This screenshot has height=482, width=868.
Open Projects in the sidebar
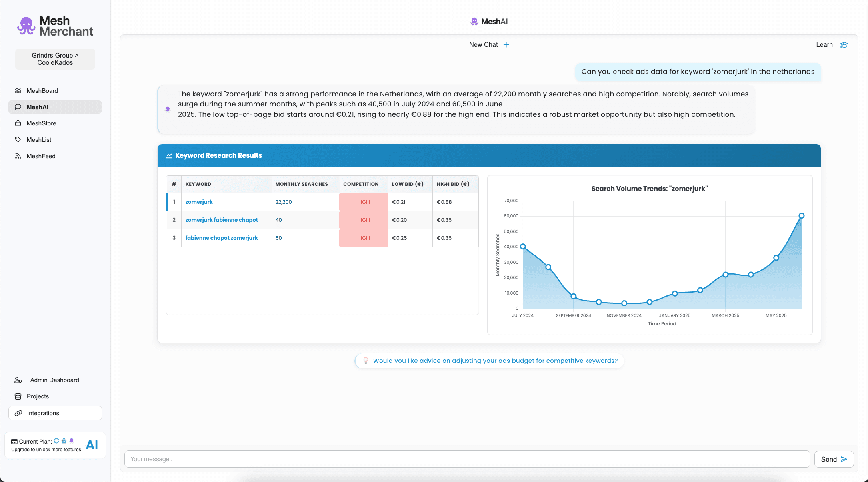tap(38, 396)
